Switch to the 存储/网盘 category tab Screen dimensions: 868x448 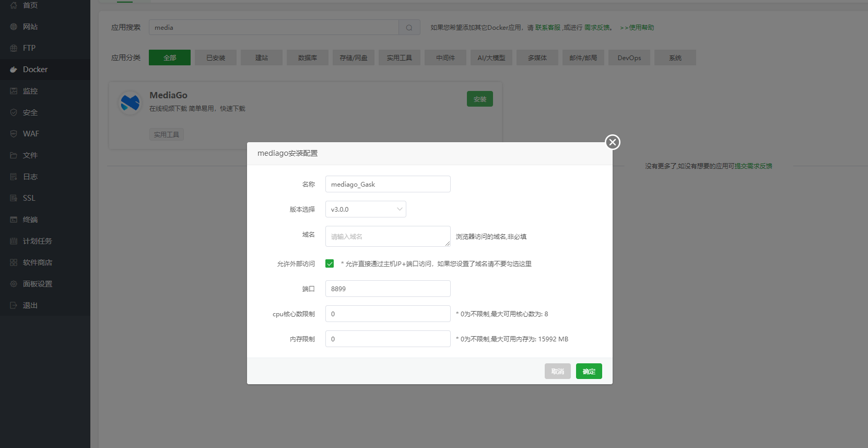click(x=354, y=58)
